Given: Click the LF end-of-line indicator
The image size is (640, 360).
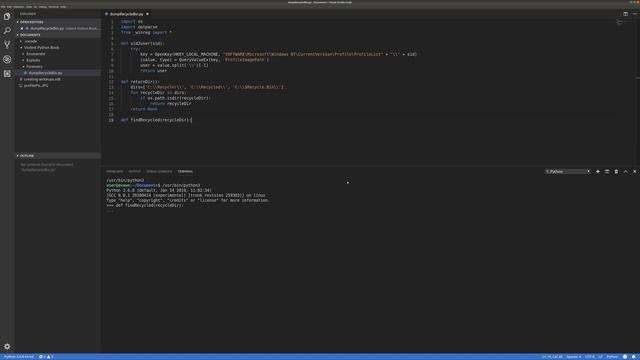Looking at the screenshot, I should tap(600, 357).
